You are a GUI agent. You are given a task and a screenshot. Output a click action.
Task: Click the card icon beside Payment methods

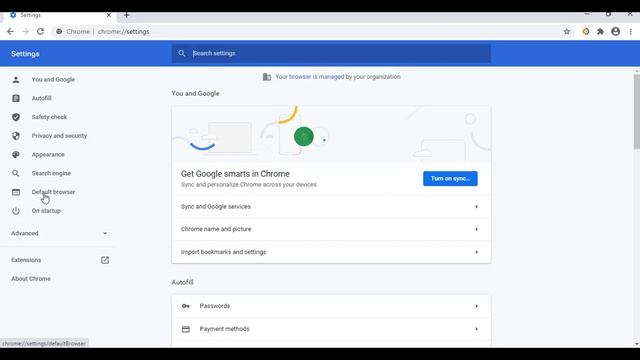[186, 329]
